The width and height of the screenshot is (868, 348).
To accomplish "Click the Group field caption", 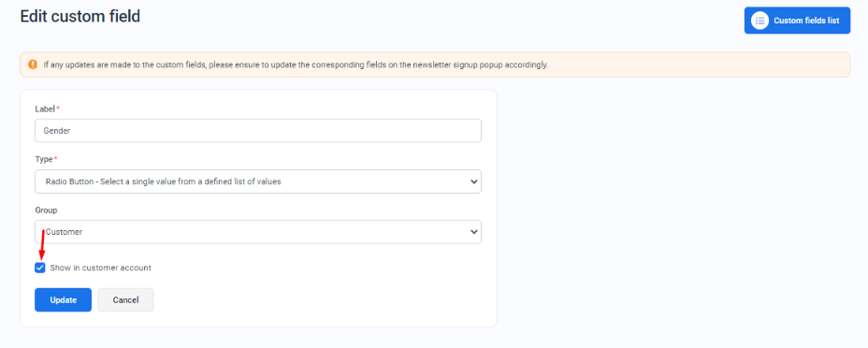I will point(46,210).
